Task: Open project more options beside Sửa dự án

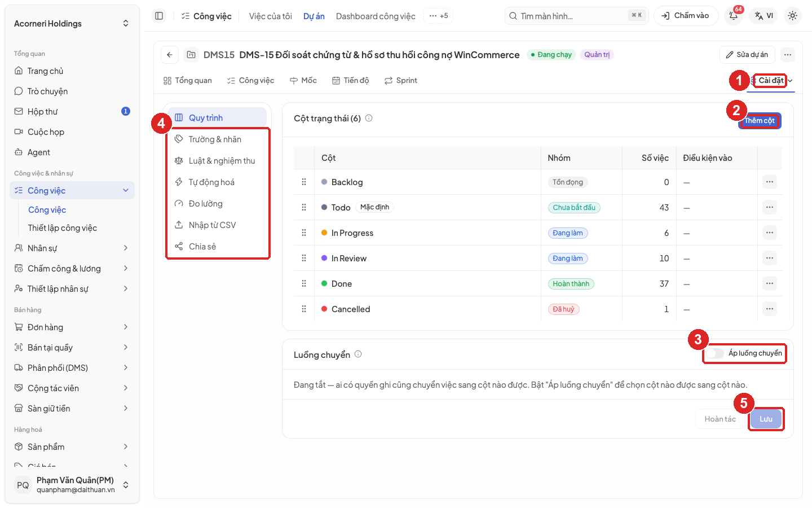Action: [788, 55]
